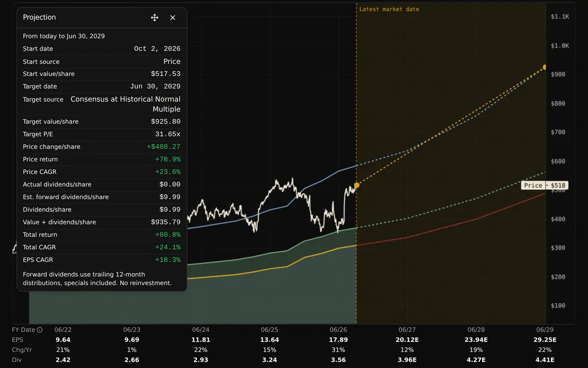Click the Chg/Yr row label

click(x=21, y=350)
